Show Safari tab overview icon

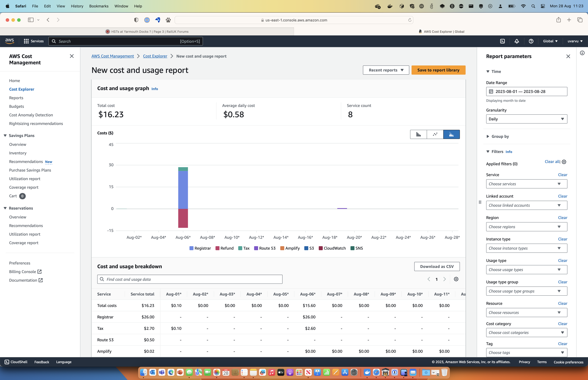coord(580,20)
